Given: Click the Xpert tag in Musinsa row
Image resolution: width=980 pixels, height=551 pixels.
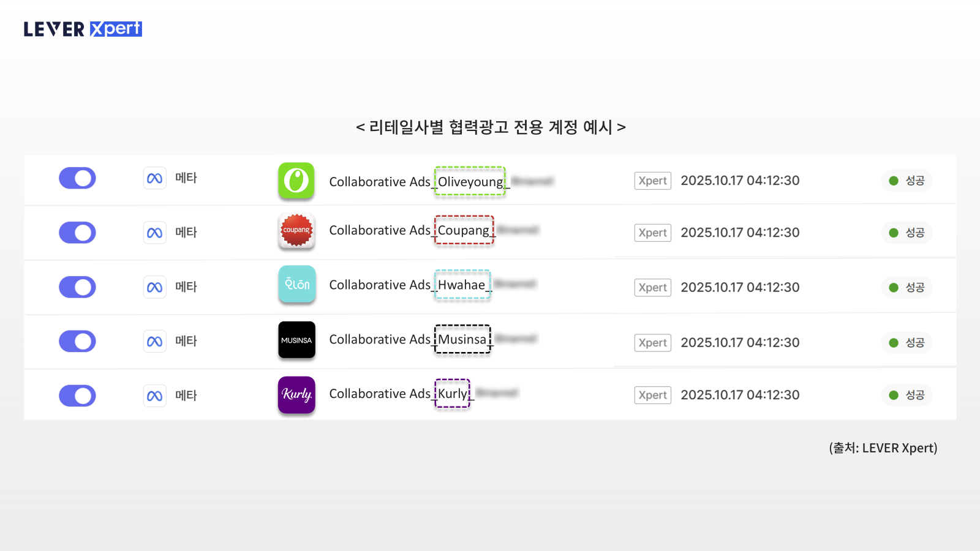Looking at the screenshot, I should tap(652, 343).
